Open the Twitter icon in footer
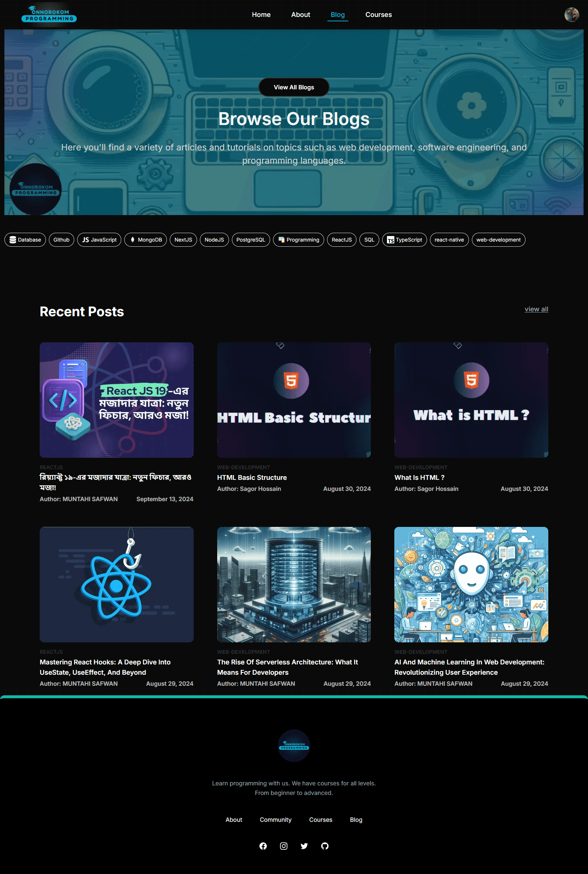 (x=304, y=846)
